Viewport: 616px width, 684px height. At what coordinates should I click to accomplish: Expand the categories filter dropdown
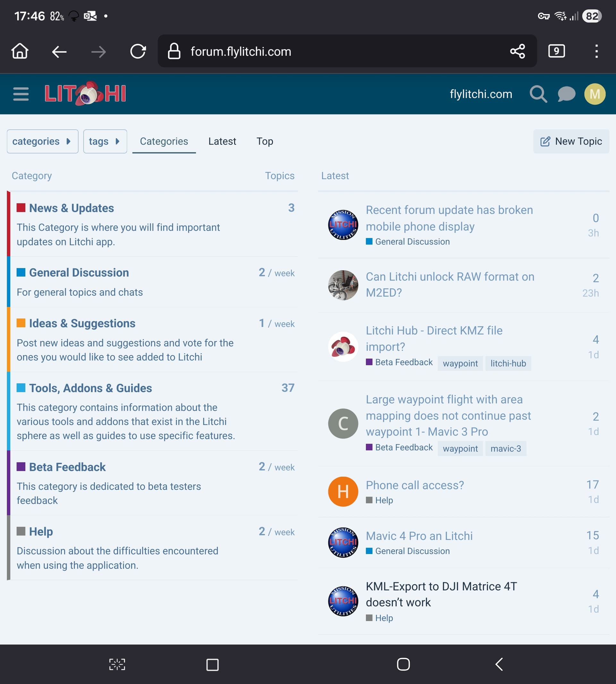42,141
